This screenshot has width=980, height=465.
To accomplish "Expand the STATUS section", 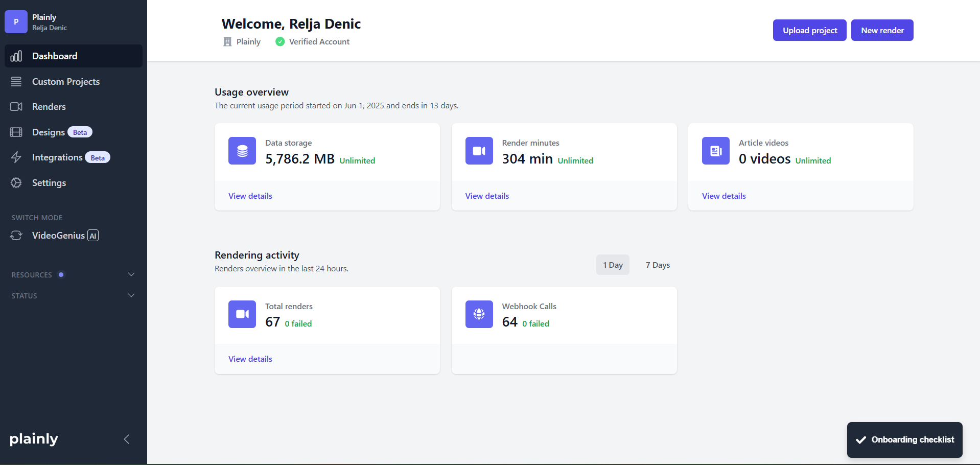I will click(131, 295).
